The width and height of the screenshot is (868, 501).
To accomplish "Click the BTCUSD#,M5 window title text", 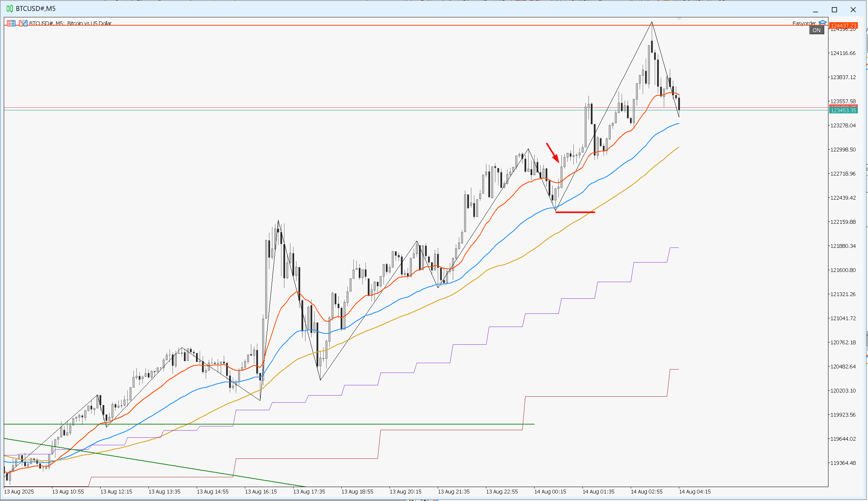I will pyautogui.click(x=36, y=9).
